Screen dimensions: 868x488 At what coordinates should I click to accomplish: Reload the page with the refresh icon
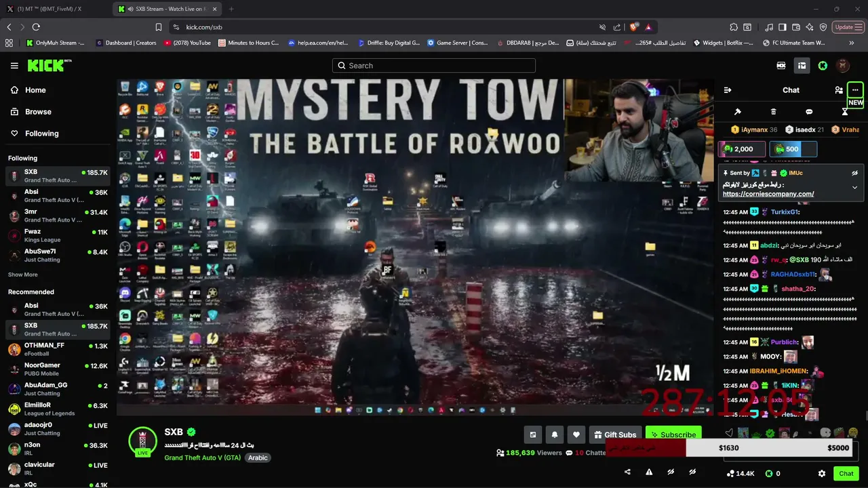[36, 27]
